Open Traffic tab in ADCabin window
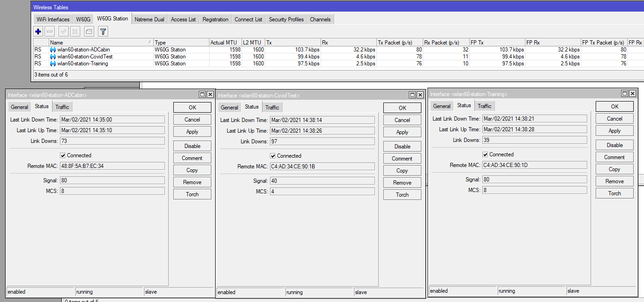The height and width of the screenshot is (302, 644). 62,107
